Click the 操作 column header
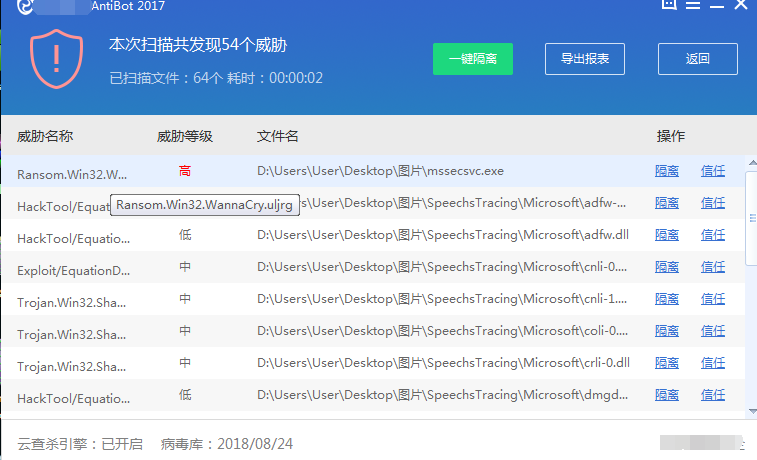 click(x=671, y=136)
